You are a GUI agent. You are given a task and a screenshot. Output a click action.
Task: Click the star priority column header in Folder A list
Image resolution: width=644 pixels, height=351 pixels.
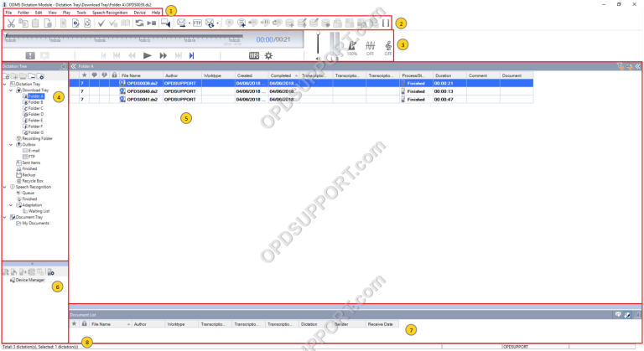click(84, 75)
